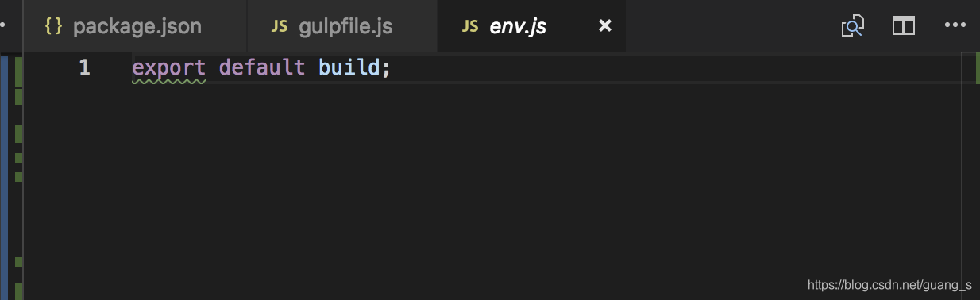Split the editor using the split icon
Screen dimensions: 980x300
[x=904, y=26]
